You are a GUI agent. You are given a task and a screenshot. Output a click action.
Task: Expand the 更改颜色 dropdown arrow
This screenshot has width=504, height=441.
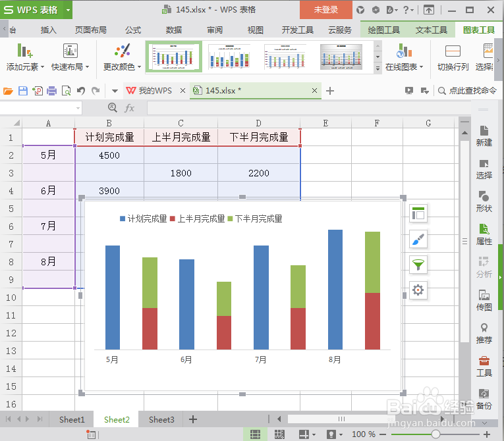click(139, 67)
